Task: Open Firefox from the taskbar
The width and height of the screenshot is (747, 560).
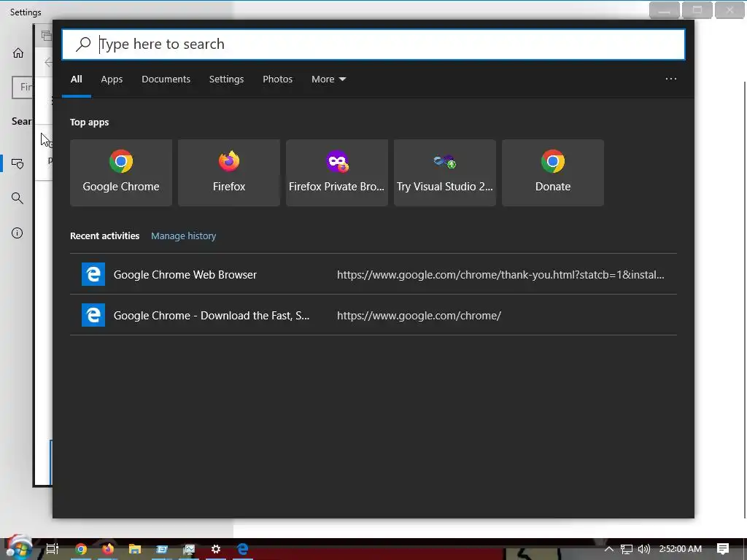Action: (x=108, y=549)
